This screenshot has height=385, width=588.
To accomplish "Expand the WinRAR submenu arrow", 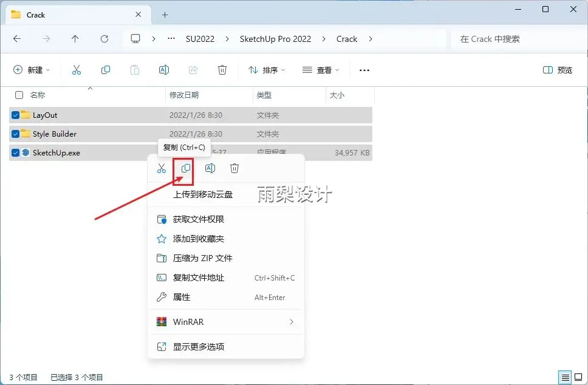I will pyautogui.click(x=292, y=322).
